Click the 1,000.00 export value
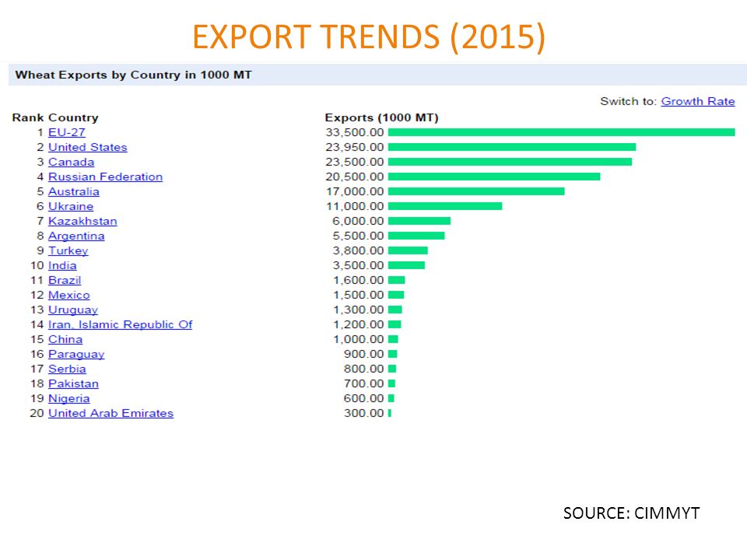747x560 pixels. pyautogui.click(x=358, y=339)
